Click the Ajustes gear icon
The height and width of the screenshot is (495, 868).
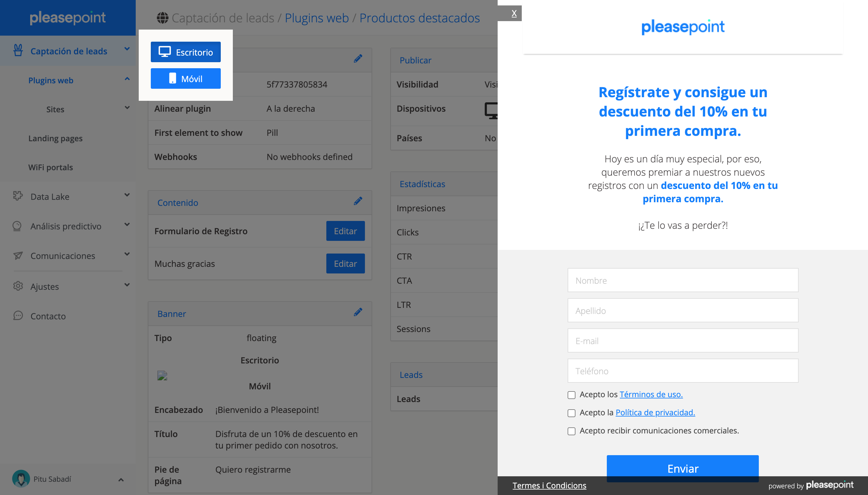(18, 286)
